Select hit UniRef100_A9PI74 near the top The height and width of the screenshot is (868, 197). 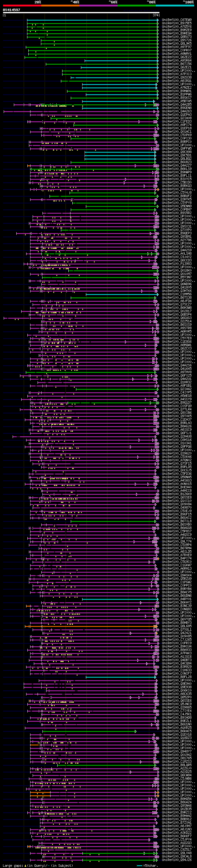pyautogui.click(x=177, y=125)
